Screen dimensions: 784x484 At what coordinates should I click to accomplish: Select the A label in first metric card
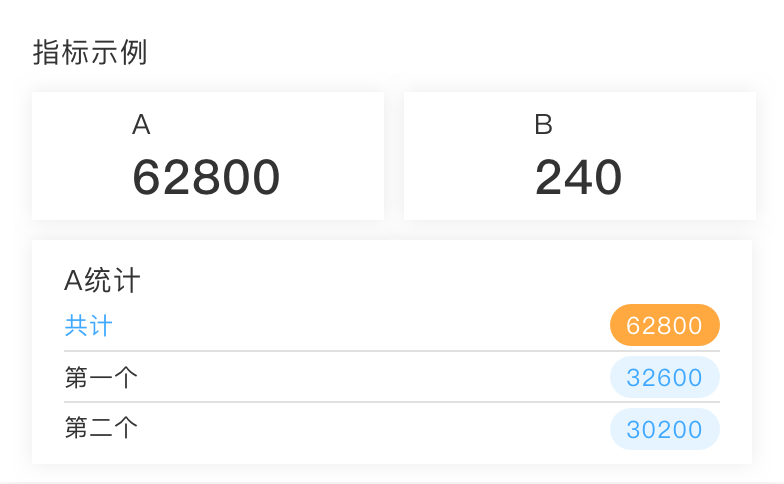(x=141, y=125)
